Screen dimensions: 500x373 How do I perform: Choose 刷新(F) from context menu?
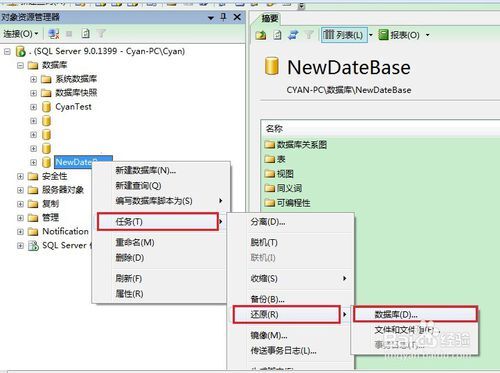(x=129, y=278)
